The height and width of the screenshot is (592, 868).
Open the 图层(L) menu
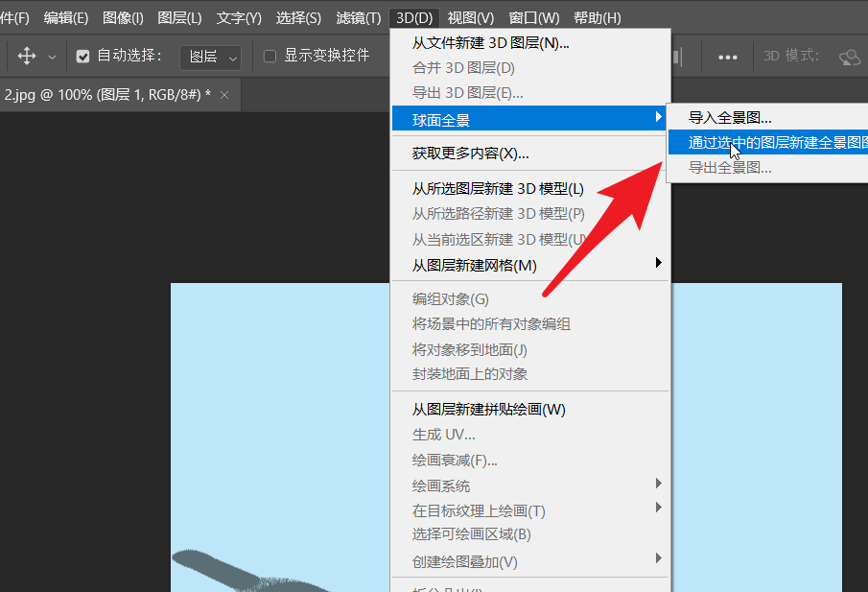click(179, 18)
